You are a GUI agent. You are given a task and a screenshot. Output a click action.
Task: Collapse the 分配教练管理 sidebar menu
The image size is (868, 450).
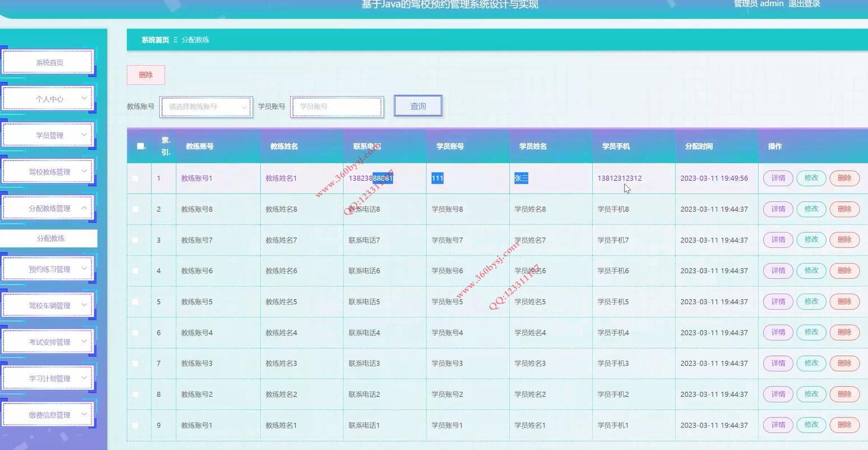pyautogui.click(x=48, y=208)
